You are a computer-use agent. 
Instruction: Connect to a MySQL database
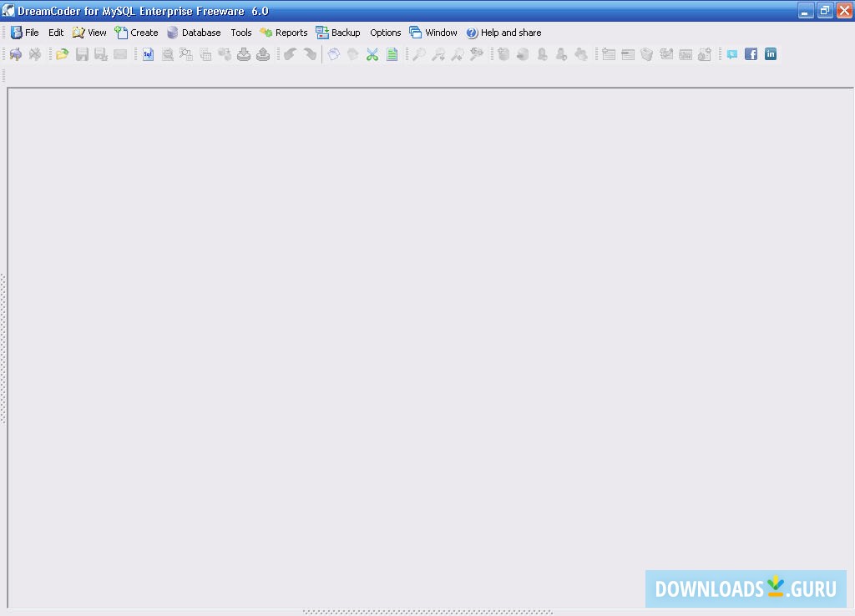(x=15, y=53)
